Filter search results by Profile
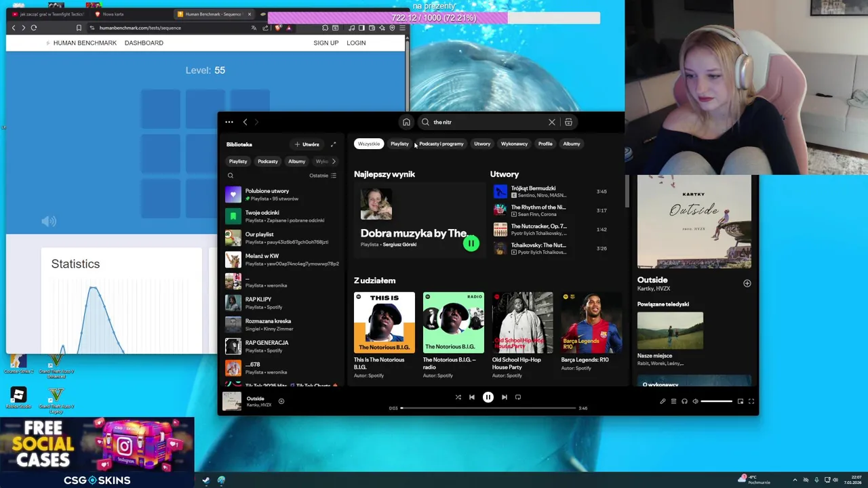Screen dimensions: 868x488 click(545, 144)
